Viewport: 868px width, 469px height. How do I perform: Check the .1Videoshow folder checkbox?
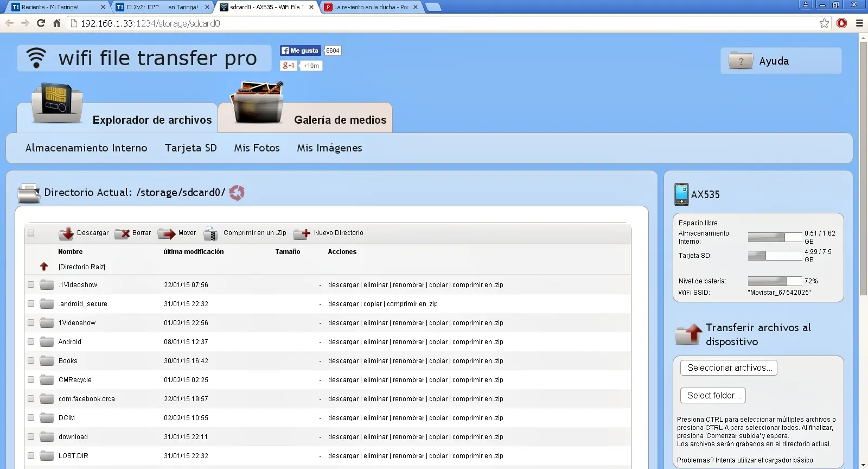coord(31,284)
